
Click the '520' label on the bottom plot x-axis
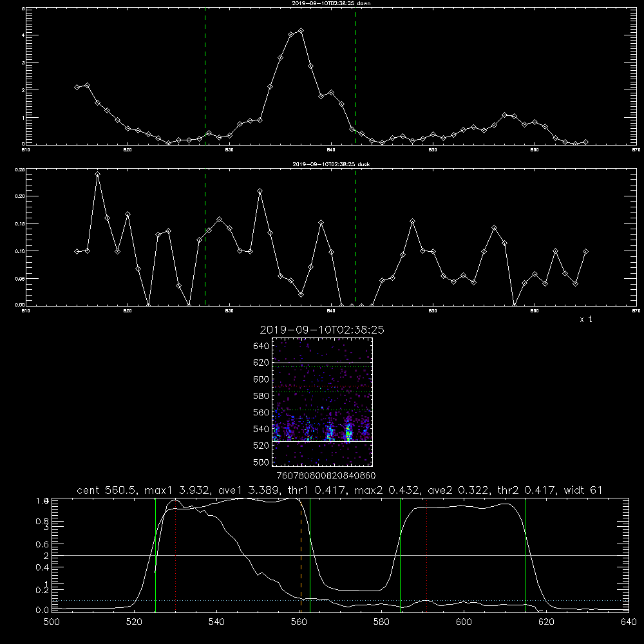(x=134, y=622)
